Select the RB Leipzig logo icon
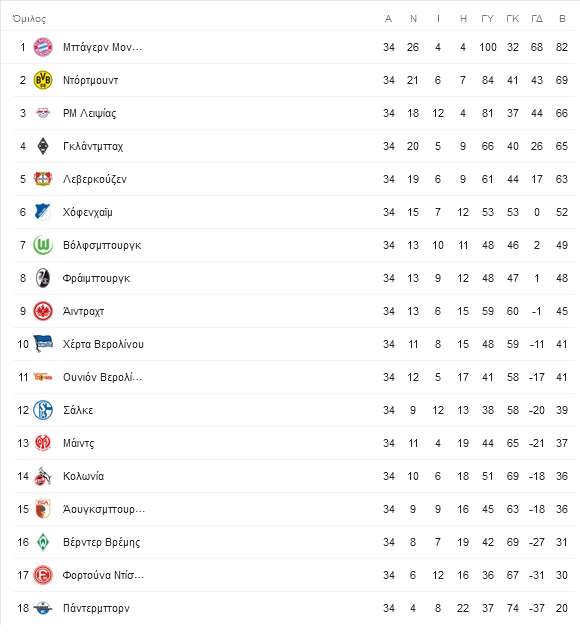580x634 pixels. tap(43, 113)
